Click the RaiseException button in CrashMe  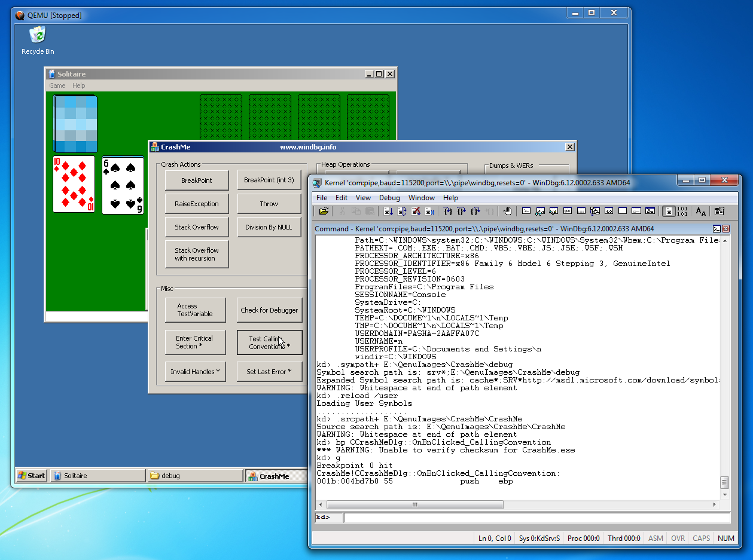pos(197,204)
